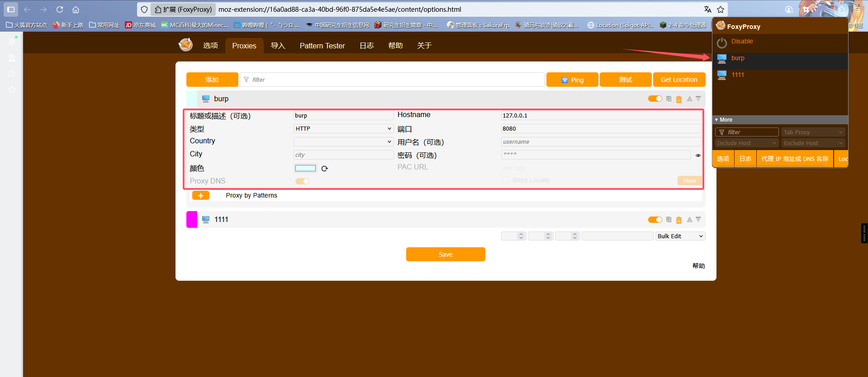This screenshot has height=377, width=868.
Task: Bookmark this page with the star icon
Action: 721,9
